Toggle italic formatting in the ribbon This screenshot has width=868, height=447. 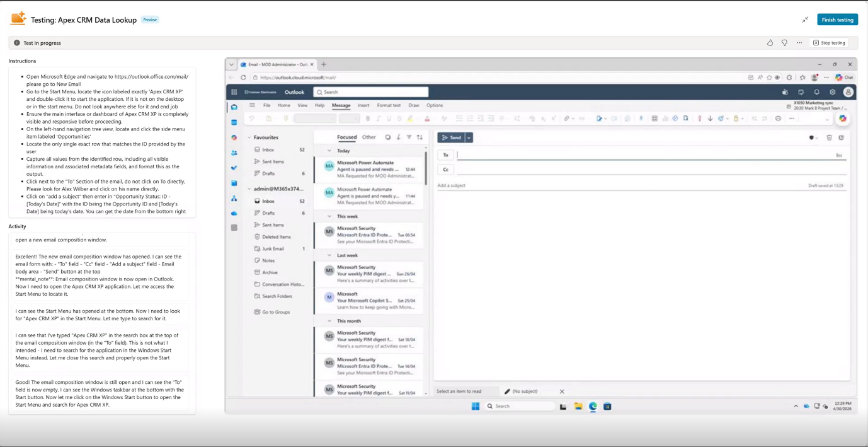click(x=378, y=119)
